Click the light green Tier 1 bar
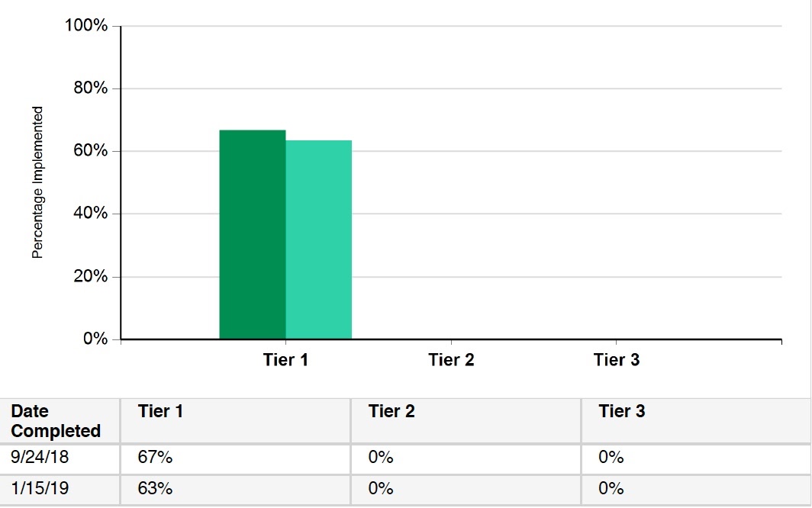 (x=318, y=240)
